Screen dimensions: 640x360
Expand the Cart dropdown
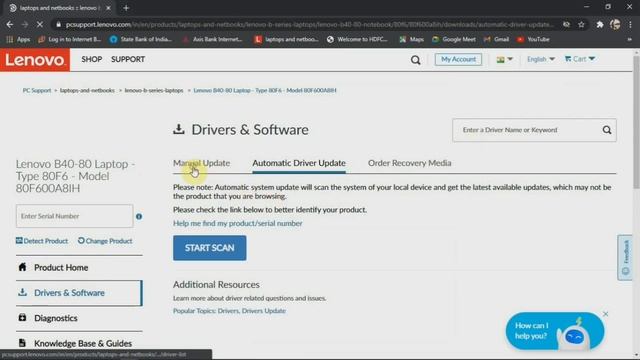[580, 59]
